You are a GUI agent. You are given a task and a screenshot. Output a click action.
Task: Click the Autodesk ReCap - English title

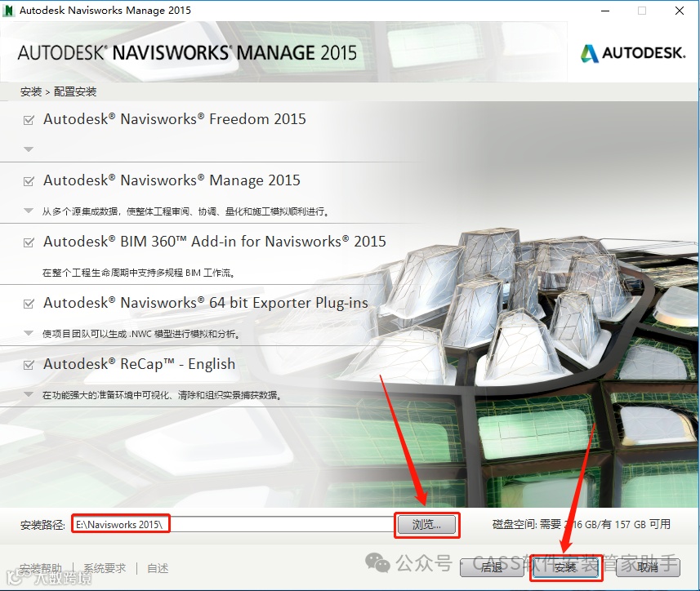click(x=140, y=364)
